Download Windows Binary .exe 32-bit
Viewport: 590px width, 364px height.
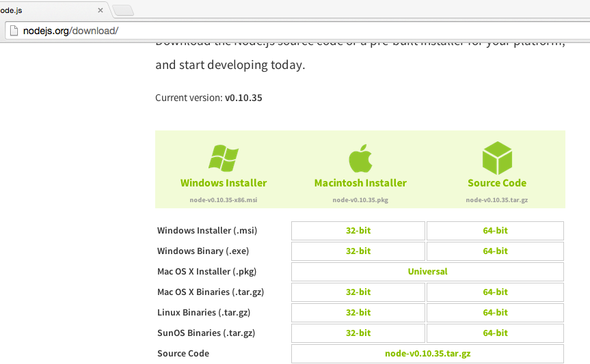pos(358,251)
